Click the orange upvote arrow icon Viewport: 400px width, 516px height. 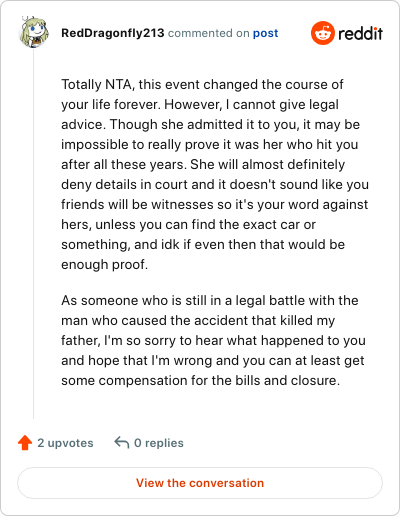(x=25, y=443)
